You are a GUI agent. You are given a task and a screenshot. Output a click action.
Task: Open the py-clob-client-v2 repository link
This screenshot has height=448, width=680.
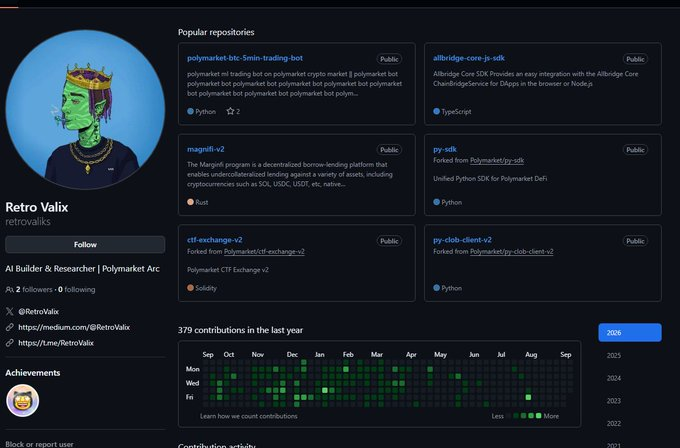(x=462, y=239)
